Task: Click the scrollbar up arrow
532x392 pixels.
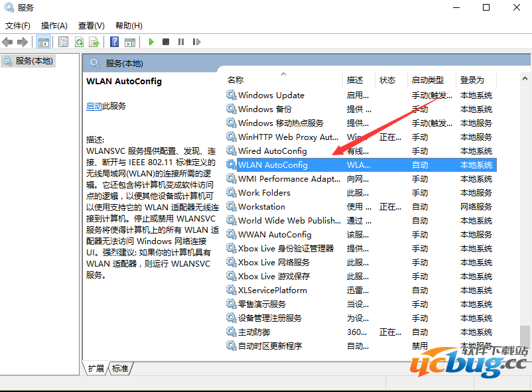Action: pos(525,78)
